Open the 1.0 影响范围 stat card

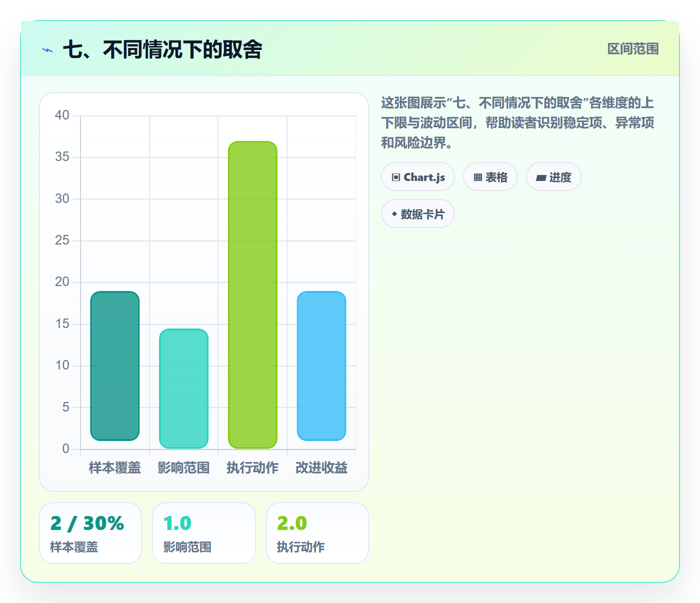[204, 533]
